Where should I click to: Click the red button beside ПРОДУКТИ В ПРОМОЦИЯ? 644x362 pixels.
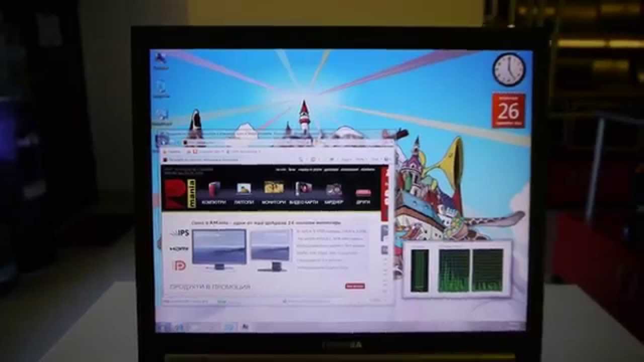pyautogui.click(x=355, y=286)
